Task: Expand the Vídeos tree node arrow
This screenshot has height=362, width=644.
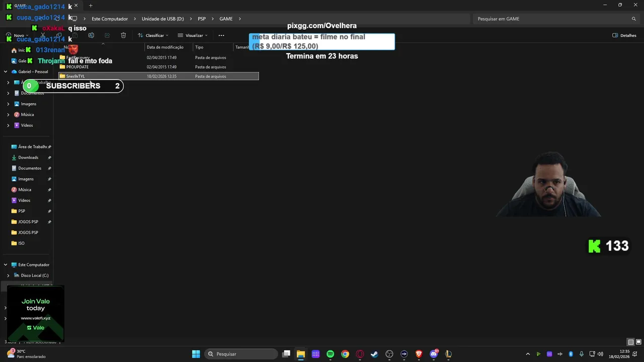Action: [8, 125]
